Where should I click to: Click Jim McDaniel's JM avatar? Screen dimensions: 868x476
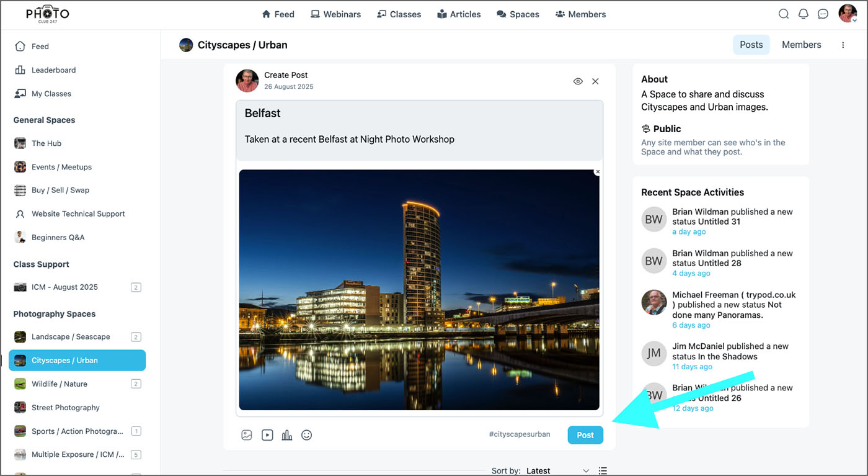click(654, 354)
